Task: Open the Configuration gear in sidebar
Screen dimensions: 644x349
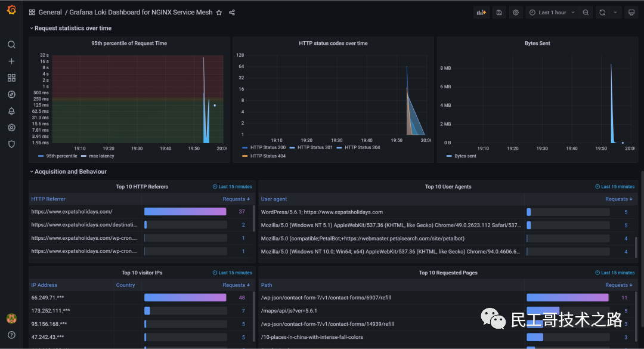Action: coord(11,128)
